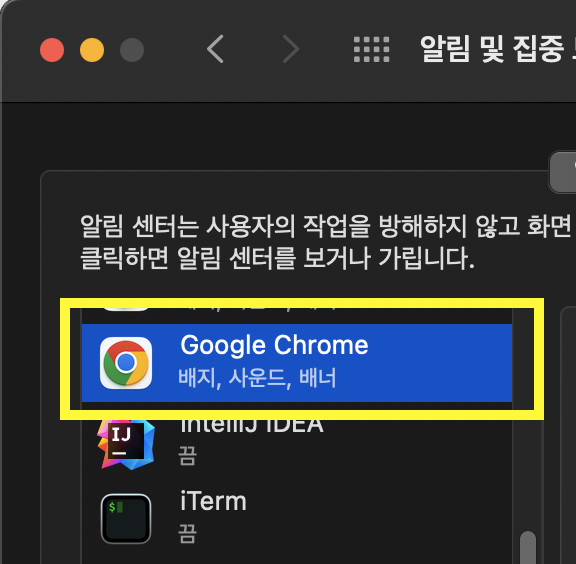Select the IntelliJ IDEA list row
Screen dimensions: 576x564
coord(297,441)
